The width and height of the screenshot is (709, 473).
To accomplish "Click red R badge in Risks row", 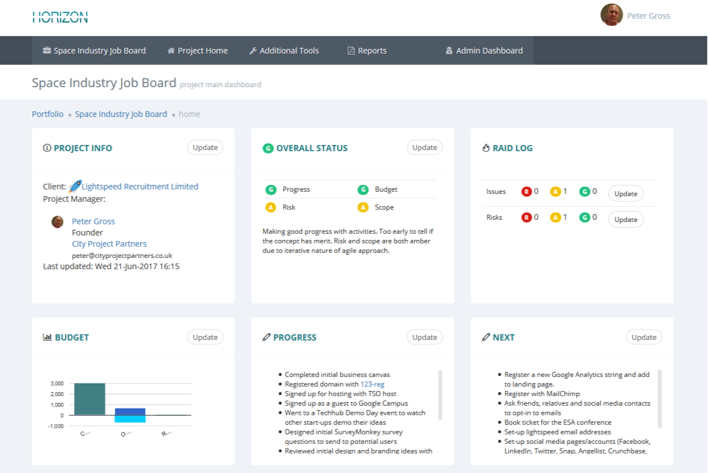I will [526, 218].
